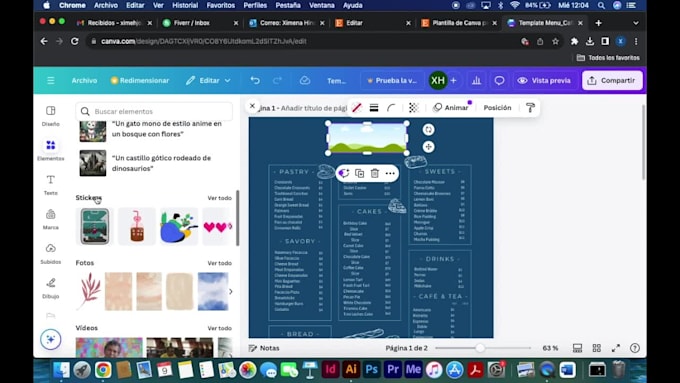Image resolution: width=680 pixels, height=383 pixels.
Task: Open the Editar mode dropdown
Action: click(x=208, y=80)
